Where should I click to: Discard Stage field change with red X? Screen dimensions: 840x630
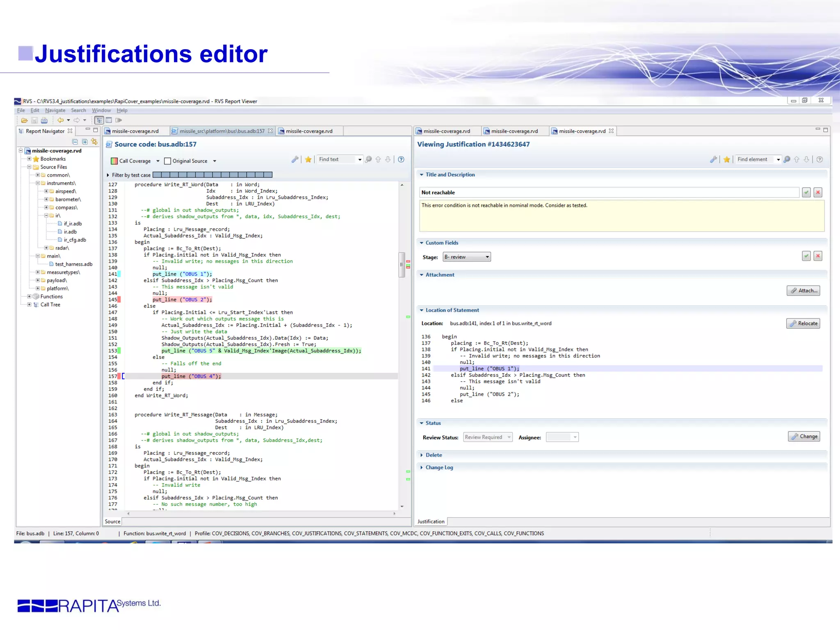click(818, 256)
